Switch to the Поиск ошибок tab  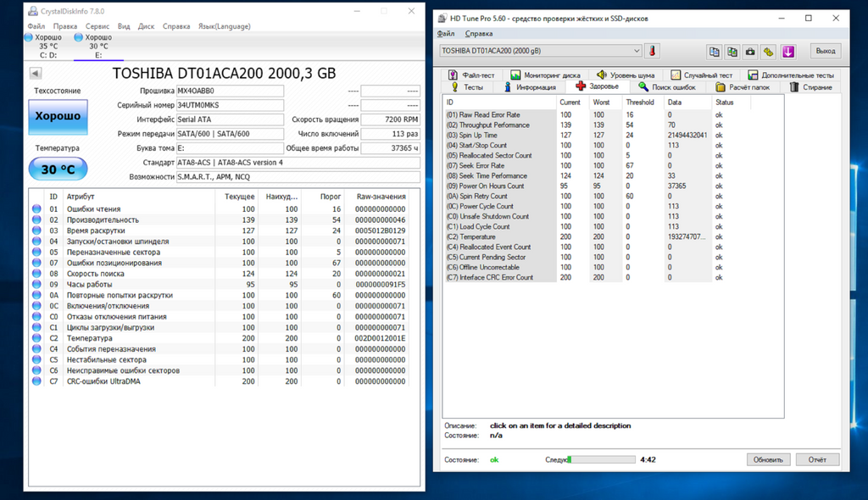[666, 87]
